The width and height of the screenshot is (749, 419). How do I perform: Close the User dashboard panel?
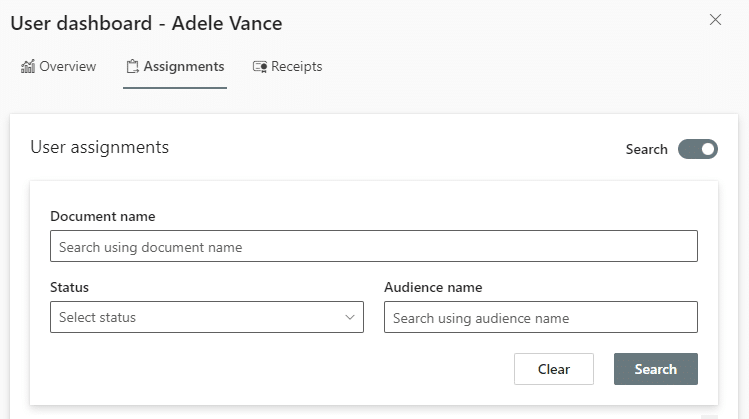715,20
